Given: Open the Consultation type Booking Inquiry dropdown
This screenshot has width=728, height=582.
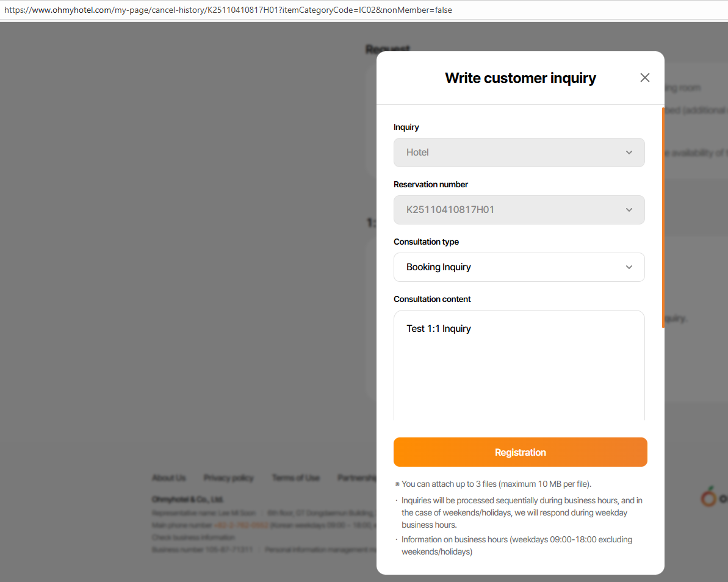Looking at the screenshot, I should coord(519,267).
